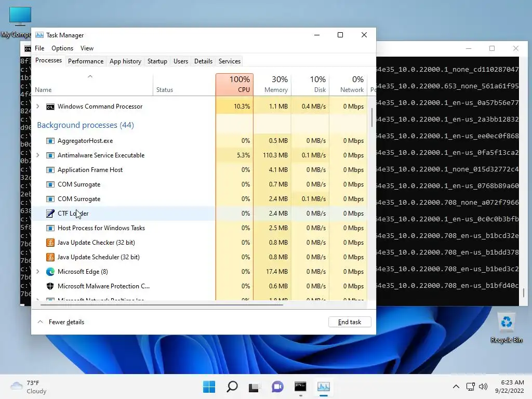Switch to Command Prompt taskbar icon
Image resolution: width=532 pixels, height=399 pixels.
pyautogui.click(x=300, y=387)
